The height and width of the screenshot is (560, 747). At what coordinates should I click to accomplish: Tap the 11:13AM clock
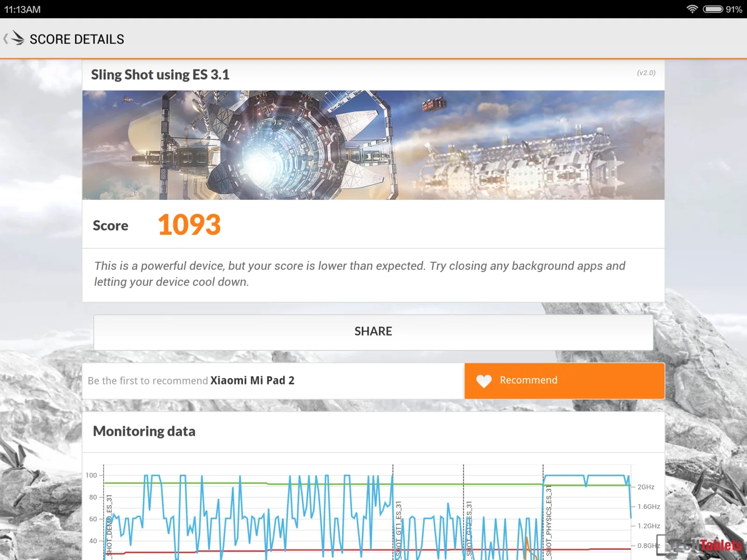pyautogui.click(x=22, y=9)
